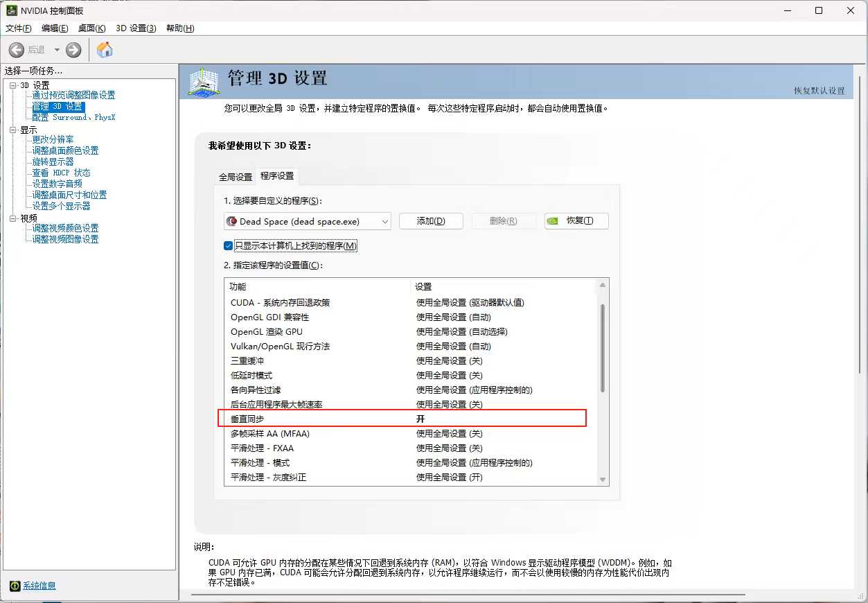Open the Dead Space program dropdown

tap(308, 221)
